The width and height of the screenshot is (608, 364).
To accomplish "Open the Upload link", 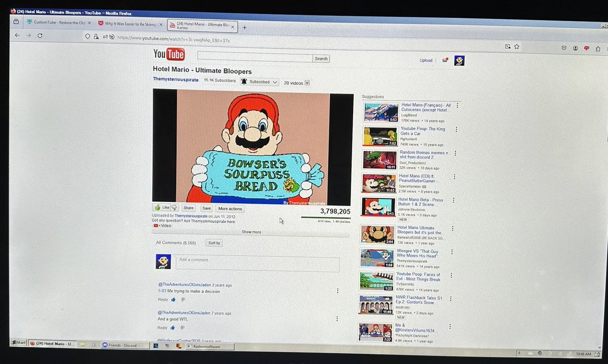I will pos(426,60).
